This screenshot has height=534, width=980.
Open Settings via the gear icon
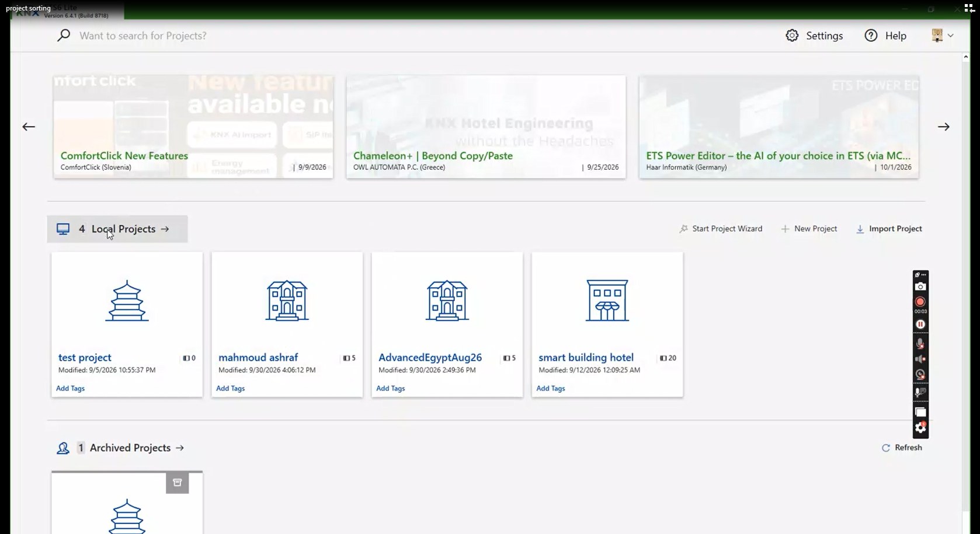[x=792, y=36]
